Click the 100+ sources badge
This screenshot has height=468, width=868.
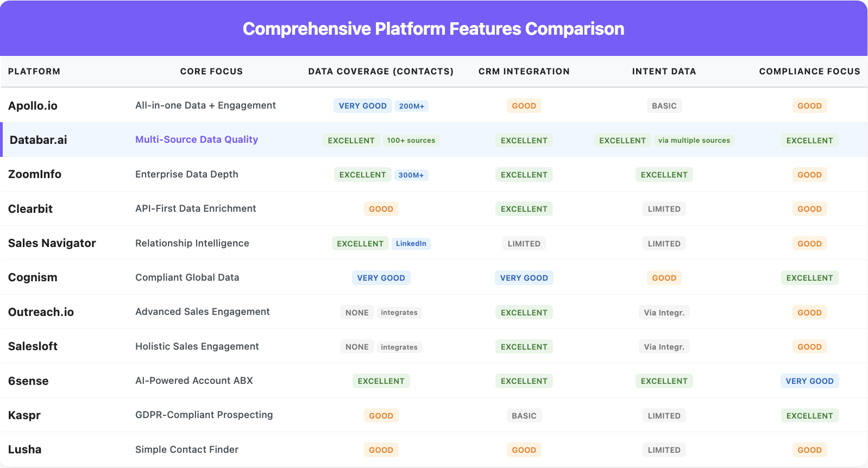(x=411, y=140)
